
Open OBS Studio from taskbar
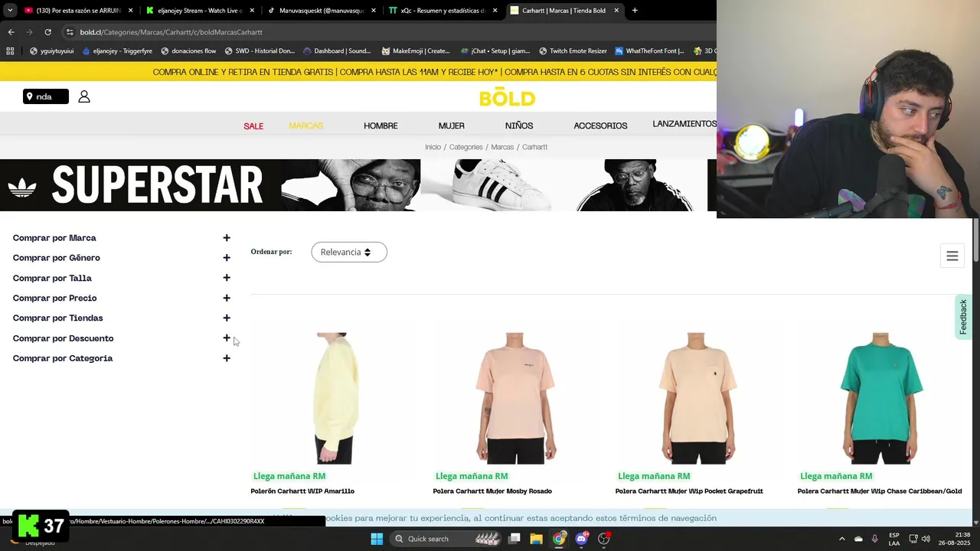[604, 539]
